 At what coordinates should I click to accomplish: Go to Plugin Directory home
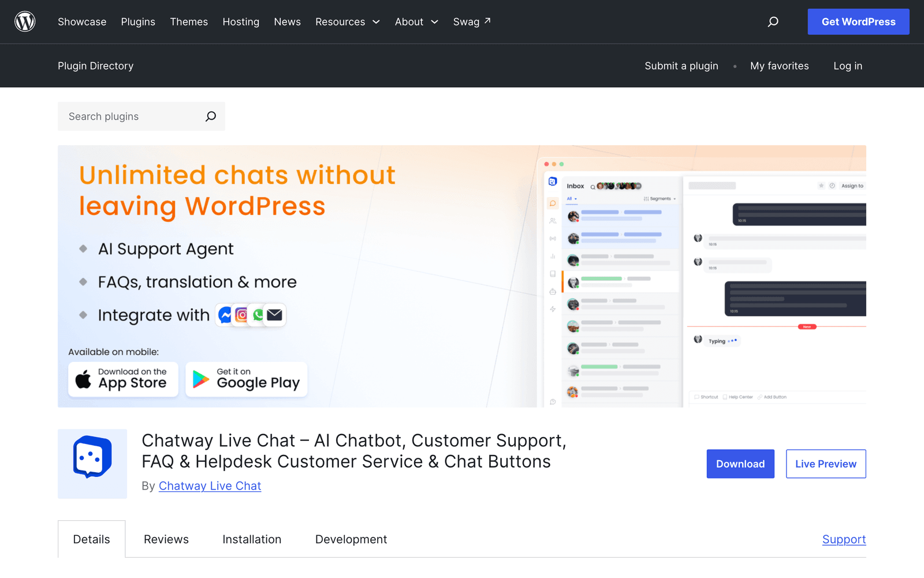click(x=95, y=66)
